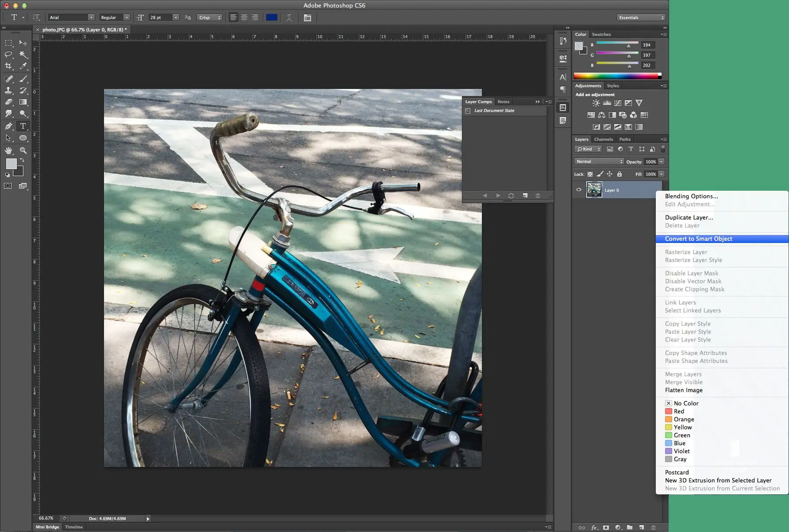
Task: Choose Flatten Image in context menu
Action: [x=722, y=390]
